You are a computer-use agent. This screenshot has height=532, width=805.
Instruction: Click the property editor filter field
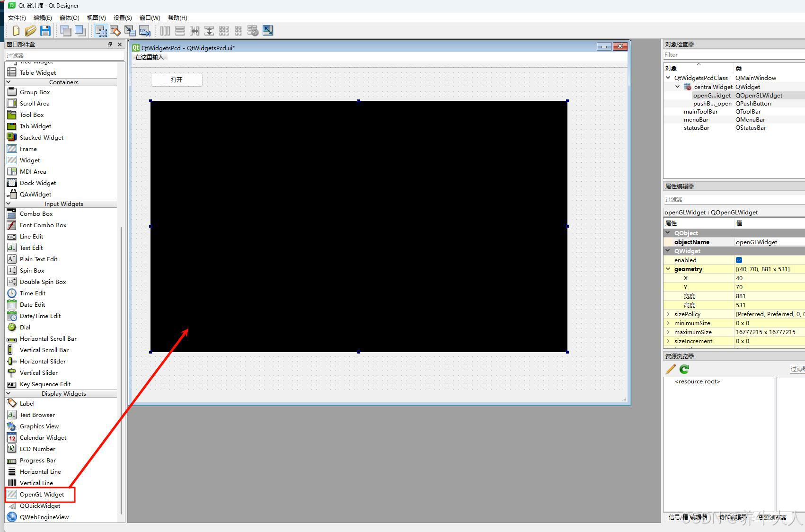tap(734, 199)
